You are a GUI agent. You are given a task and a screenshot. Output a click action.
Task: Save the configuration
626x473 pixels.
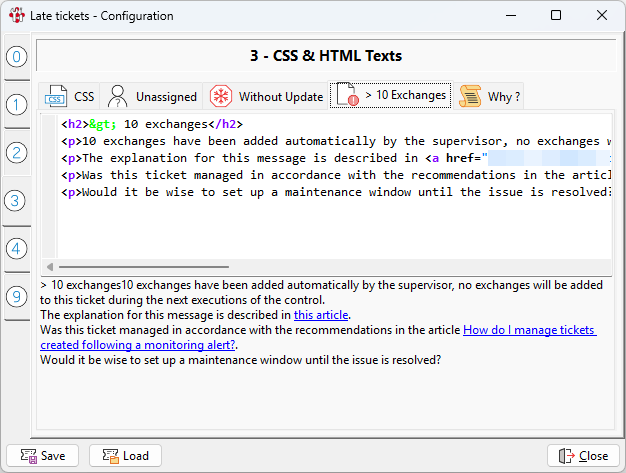(x=41, y=456)
